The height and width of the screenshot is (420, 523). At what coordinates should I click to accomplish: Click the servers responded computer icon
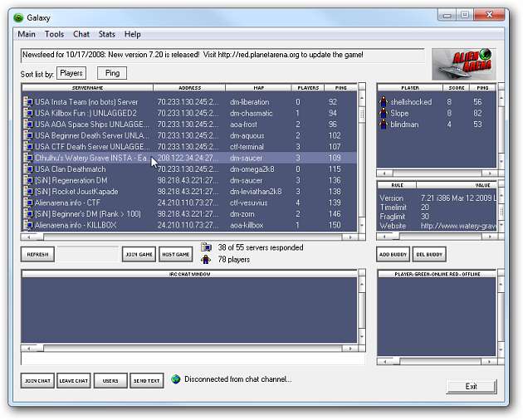(207, 247)
